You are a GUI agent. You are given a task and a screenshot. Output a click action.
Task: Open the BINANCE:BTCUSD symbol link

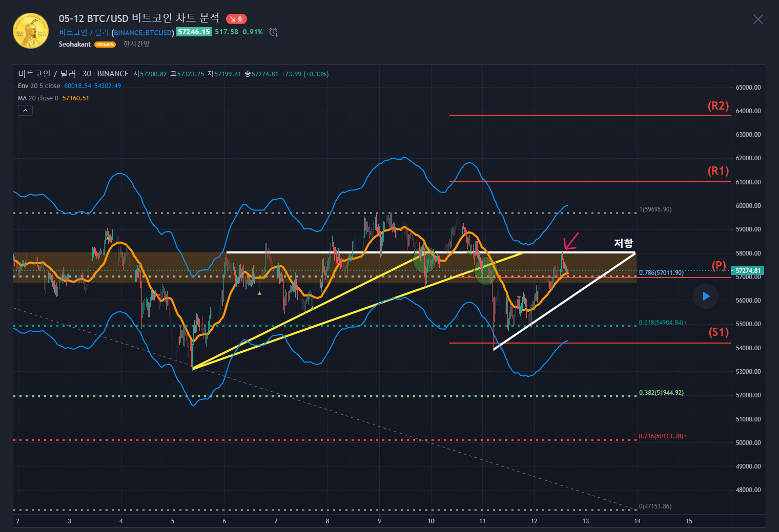pyautogui.click(x=143, y=33)
